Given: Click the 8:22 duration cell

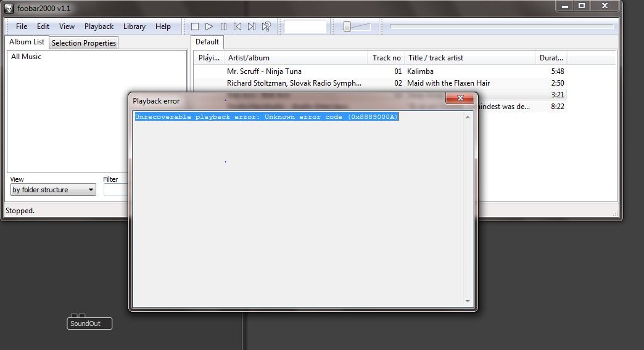Looking at the screenshot, I should point(558,107).
